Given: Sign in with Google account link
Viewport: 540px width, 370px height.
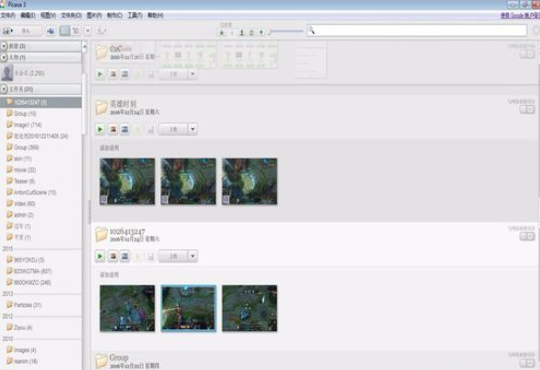Looking at the screenshot, I should pyautogui.click(x=520, y=16).
